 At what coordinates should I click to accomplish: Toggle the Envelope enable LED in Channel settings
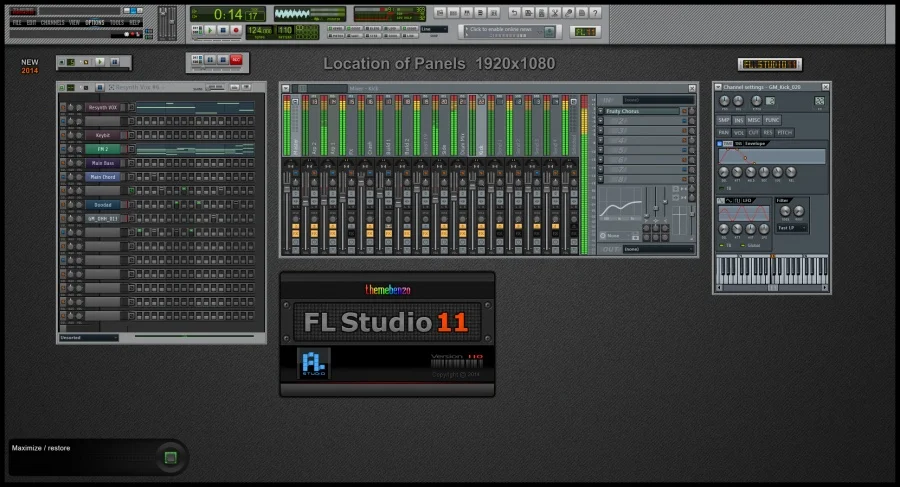coord(720,144)
